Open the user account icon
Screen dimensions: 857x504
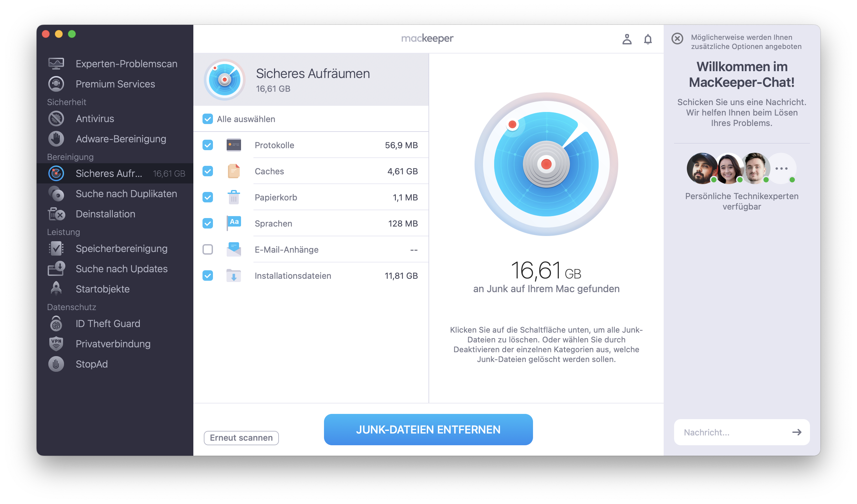[x=627, y=39]
